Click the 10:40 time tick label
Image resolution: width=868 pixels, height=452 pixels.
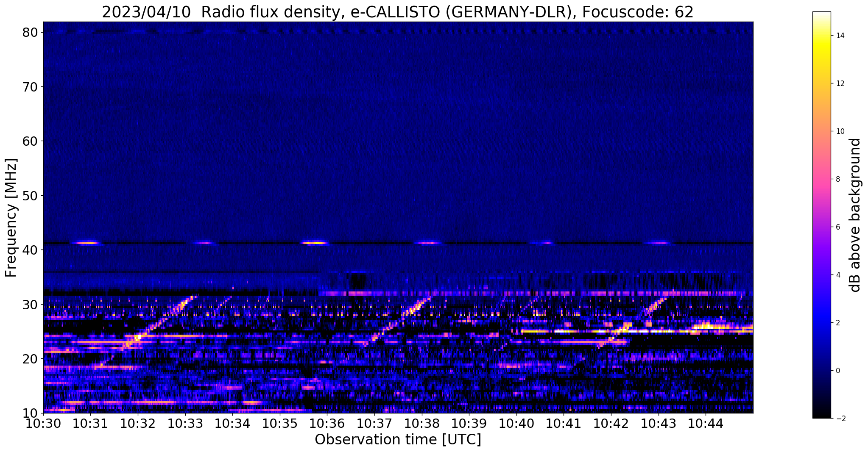pyautogui.click(x=516, y=423)
